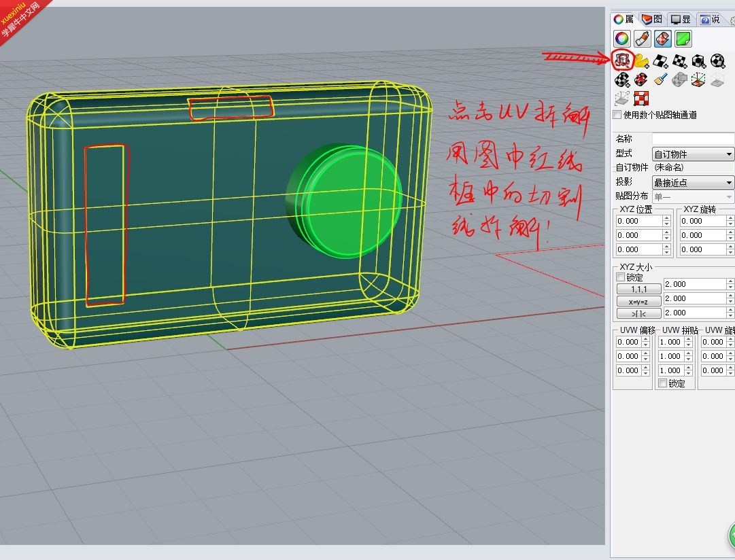
Task: Click the Y size field in XYZ 大小
Action: click(695, 298)
